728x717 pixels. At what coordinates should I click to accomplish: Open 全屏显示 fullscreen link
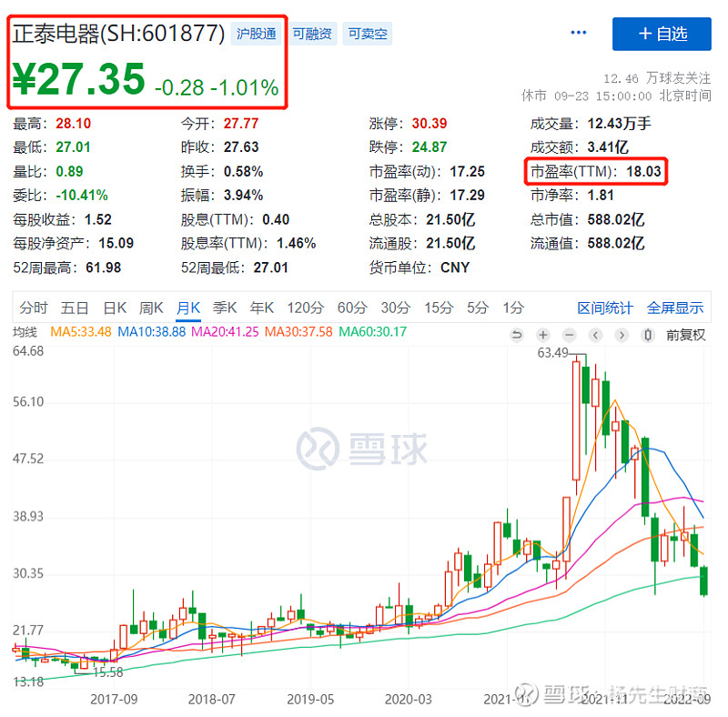pyautogui.click(x=675, y=308)
